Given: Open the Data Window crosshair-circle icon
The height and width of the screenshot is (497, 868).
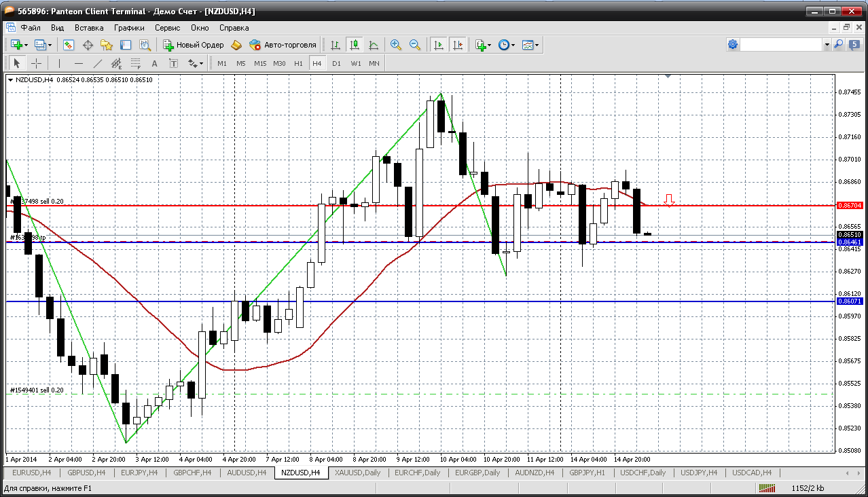Looking at the screenshot, I should coord(88,45).
